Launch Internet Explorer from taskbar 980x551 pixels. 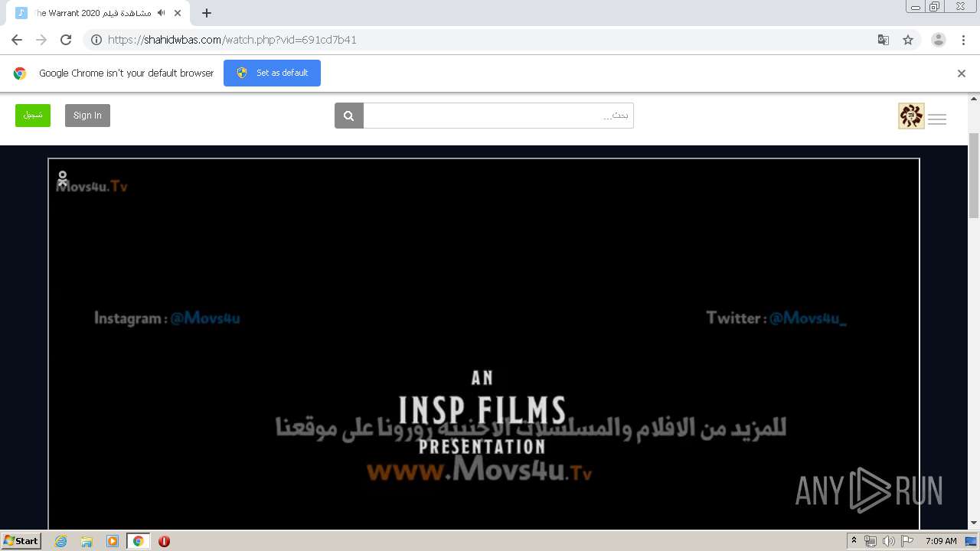[x=60, y=541]
